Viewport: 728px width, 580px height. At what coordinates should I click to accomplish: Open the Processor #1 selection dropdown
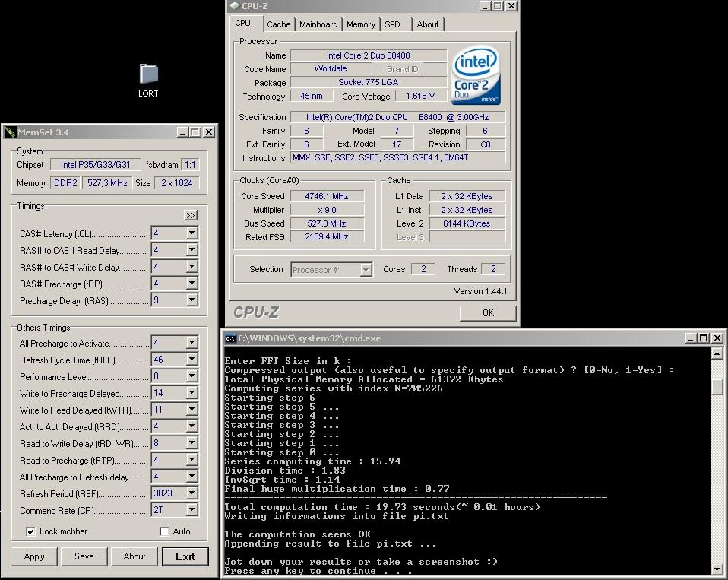pyautogui.click(x=366, y=269)
